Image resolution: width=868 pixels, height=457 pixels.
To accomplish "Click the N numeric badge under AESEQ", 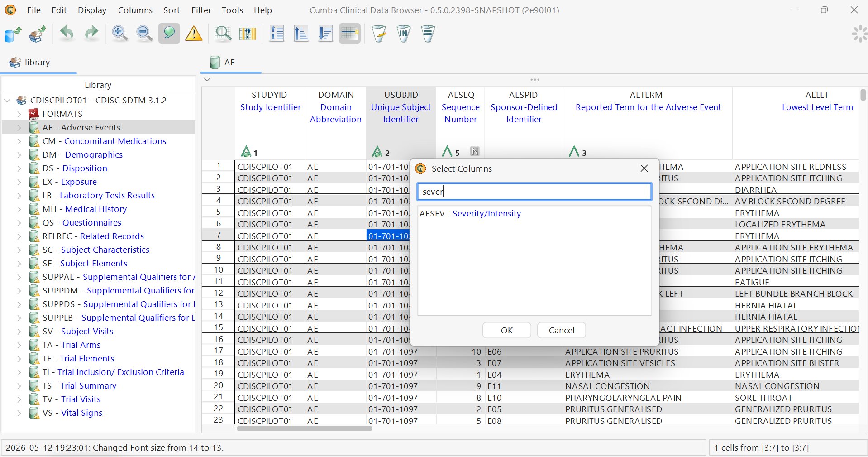I will click(475, 151).
